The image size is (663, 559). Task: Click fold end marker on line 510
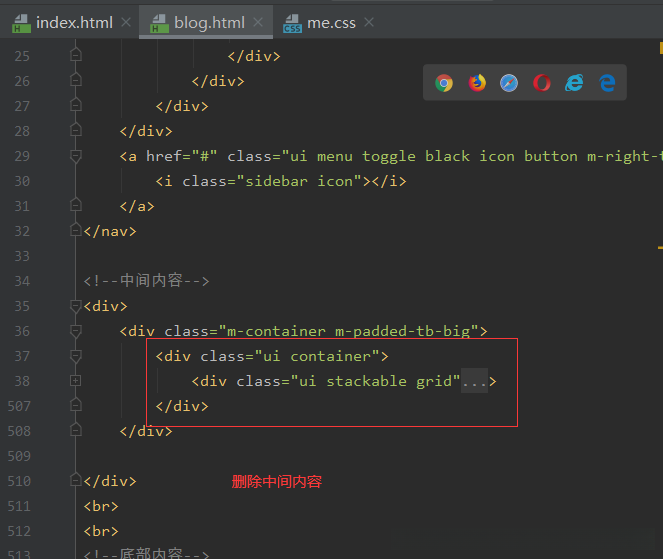(x=76, y=480)
